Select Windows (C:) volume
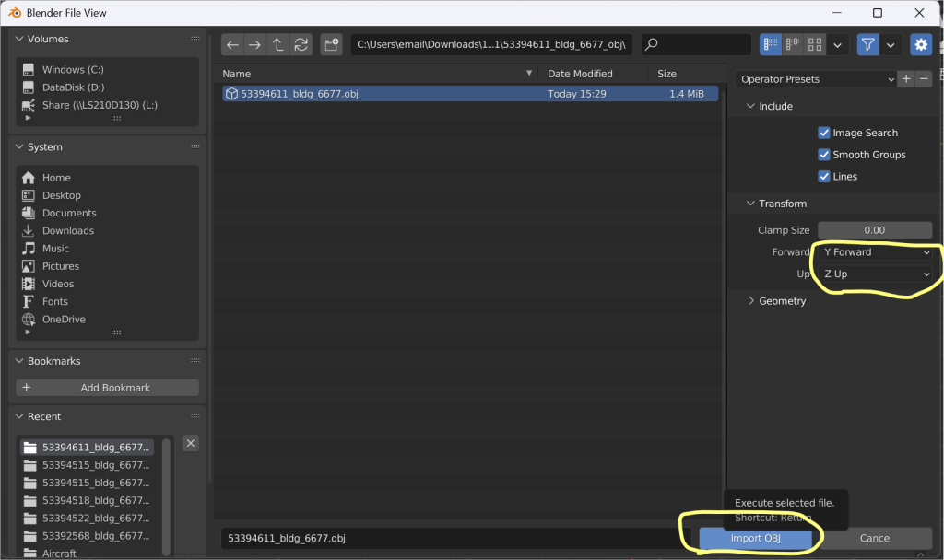The image size is (944, 560). (x=74, y=70)
